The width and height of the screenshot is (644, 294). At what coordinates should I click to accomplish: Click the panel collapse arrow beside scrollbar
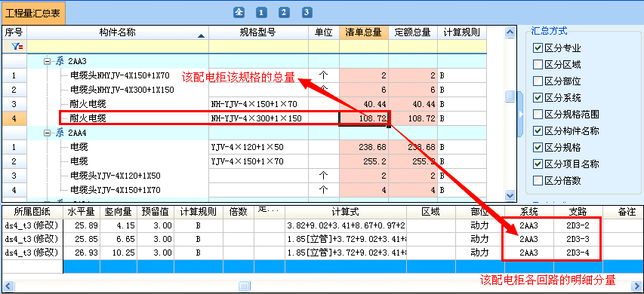click(x=521, y=114)
